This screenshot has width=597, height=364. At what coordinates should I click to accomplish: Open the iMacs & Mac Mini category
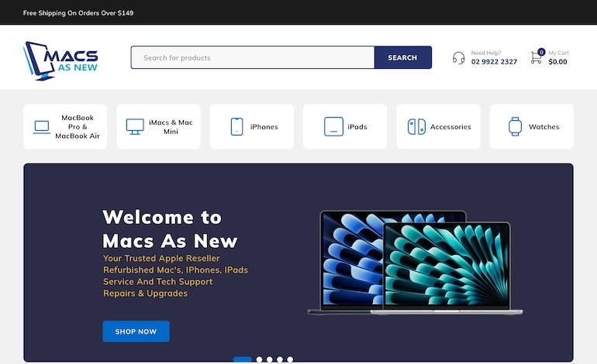click(171, 127)
